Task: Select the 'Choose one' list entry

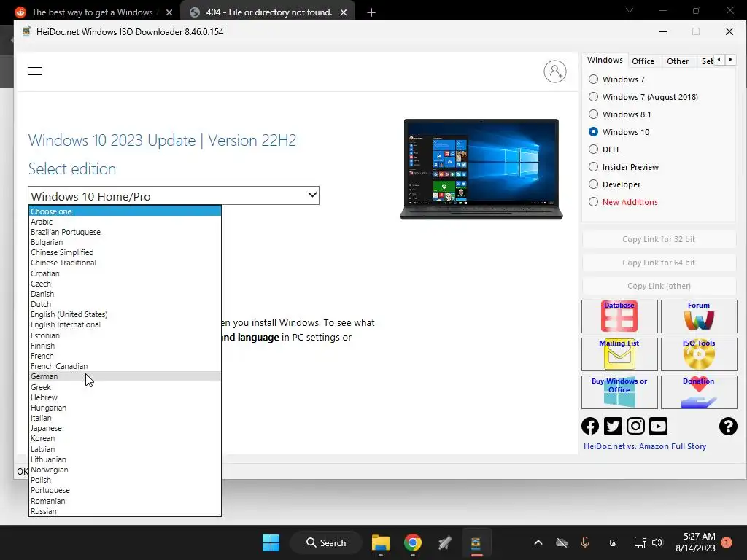Action: 125,211
